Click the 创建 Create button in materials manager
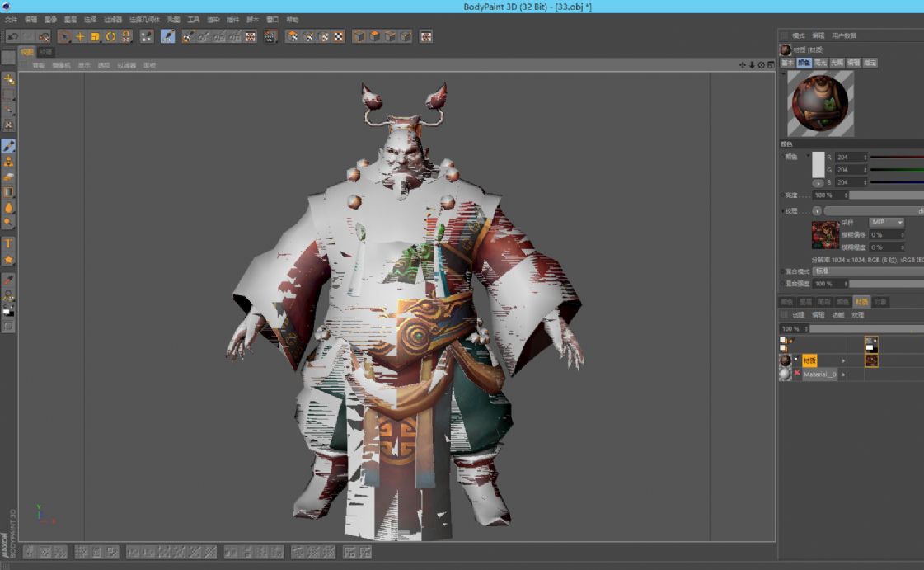This screenshot has height=570, width=924. pyautogui.click(x=799, y=315)
